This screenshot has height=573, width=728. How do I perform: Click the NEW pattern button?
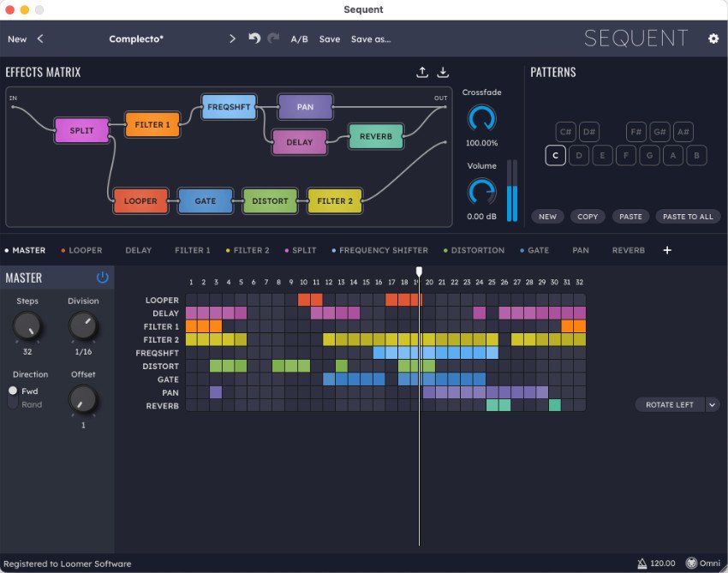tap(547, 217)
